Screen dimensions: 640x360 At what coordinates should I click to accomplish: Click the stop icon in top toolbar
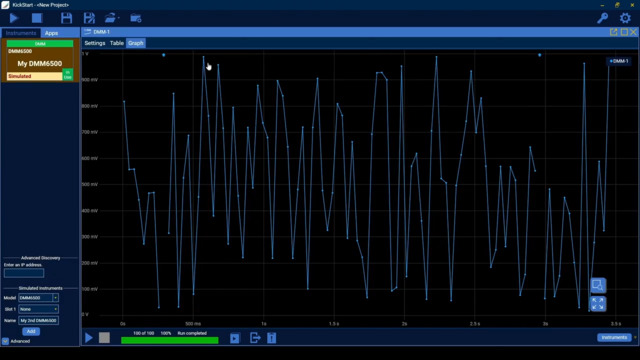(37, 18)
